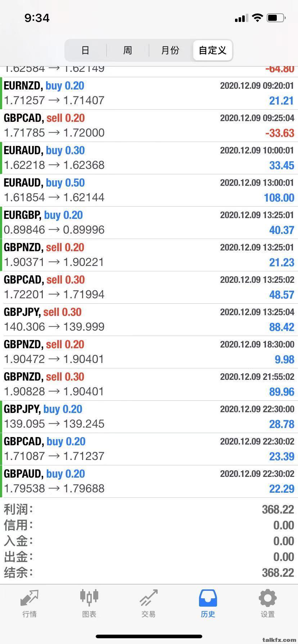Select the 自定义 custom period segment
Screen dimensions: 298x644
pyautogui.click(x=212, y=50)
